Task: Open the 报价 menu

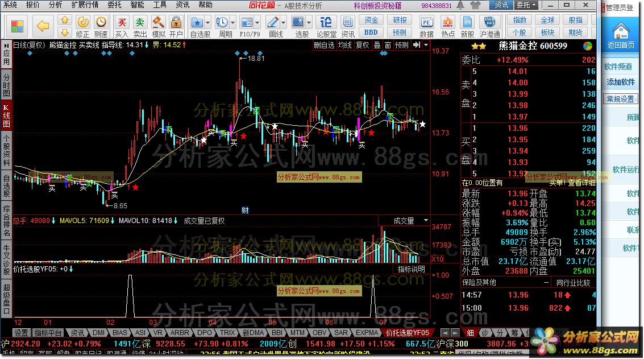Action: (32, 5)
